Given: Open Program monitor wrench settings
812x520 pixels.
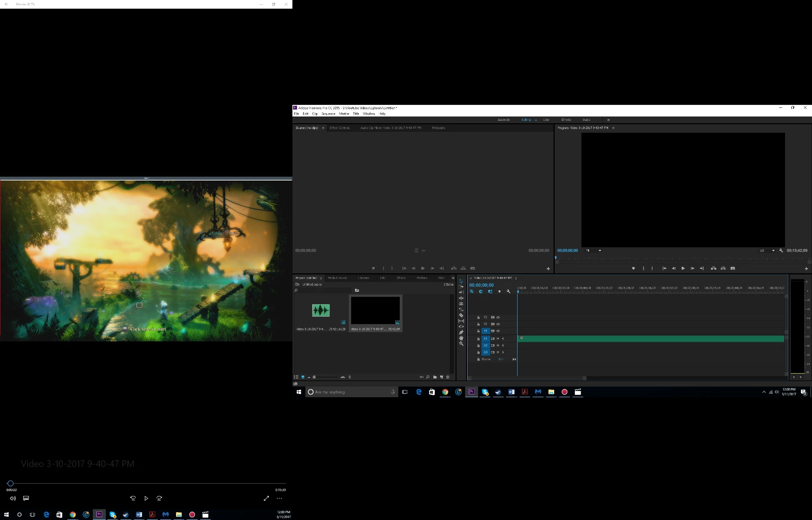Looking at the screenshot, I should click(781, 250).
